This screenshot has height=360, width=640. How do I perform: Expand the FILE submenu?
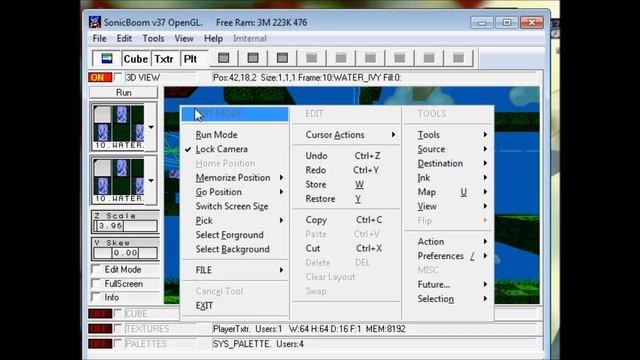[235, 270]
